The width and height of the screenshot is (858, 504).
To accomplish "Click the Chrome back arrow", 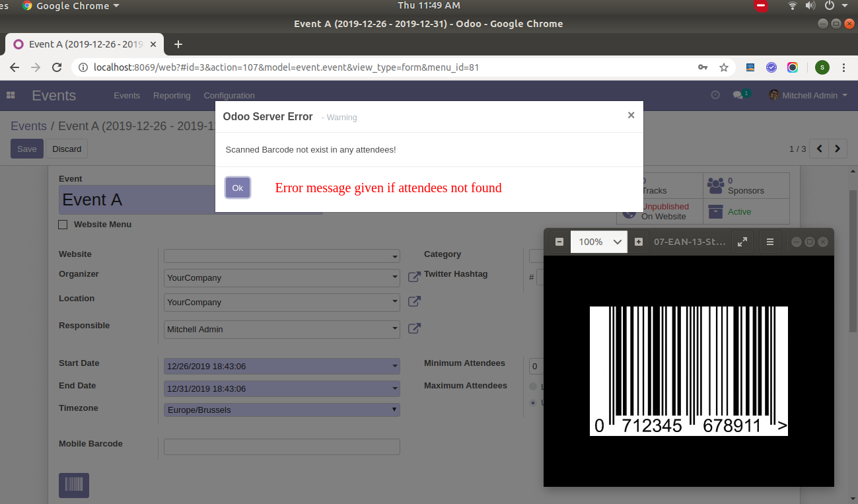I will pos(15,67).
